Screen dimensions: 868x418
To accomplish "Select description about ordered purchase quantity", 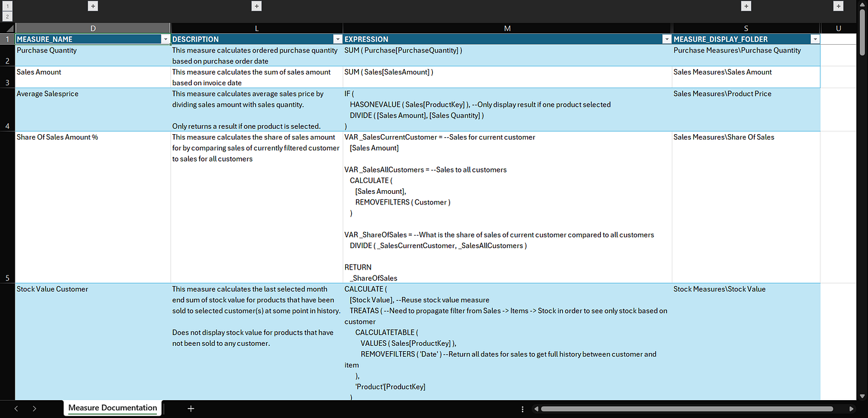I will [257, 55].
